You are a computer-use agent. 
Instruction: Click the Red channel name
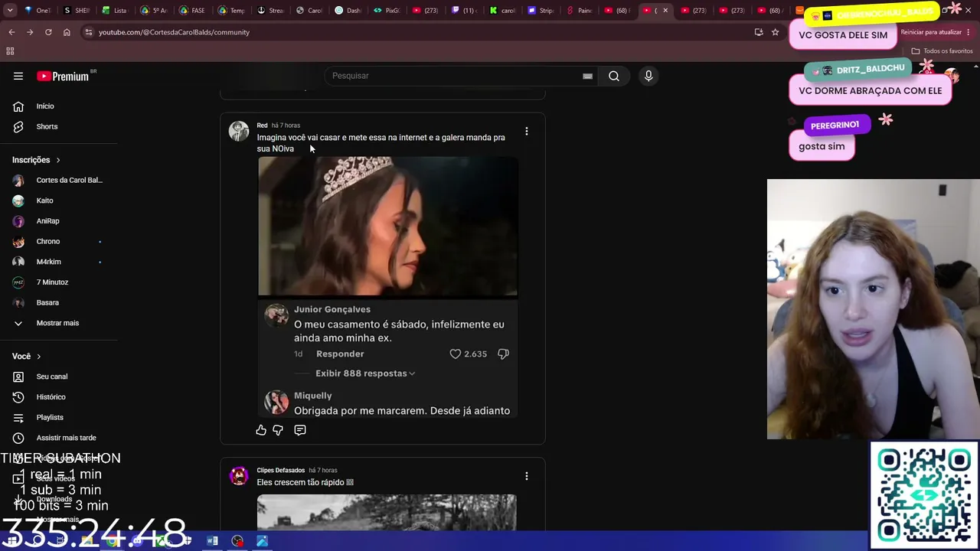[x=262, y=126]
